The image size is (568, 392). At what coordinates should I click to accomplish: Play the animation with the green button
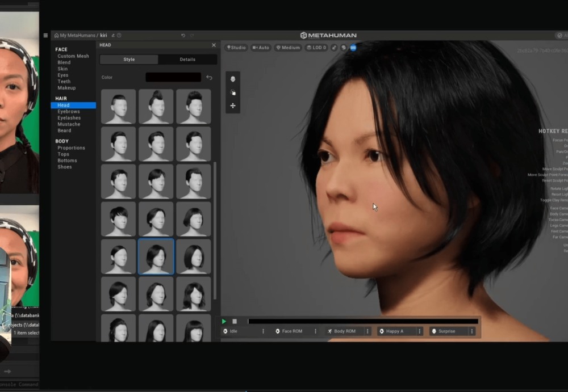click(224, 321)
